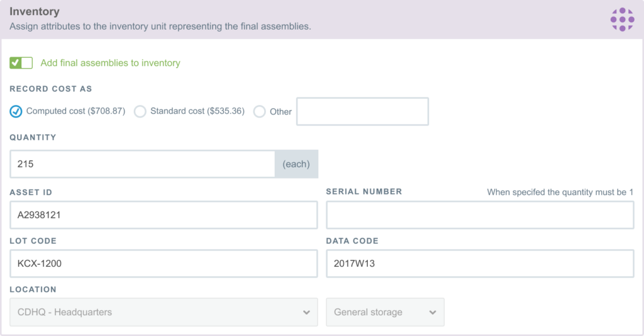
Task: Click the purple dotted inventory icon
Action: tap(622, 20)
